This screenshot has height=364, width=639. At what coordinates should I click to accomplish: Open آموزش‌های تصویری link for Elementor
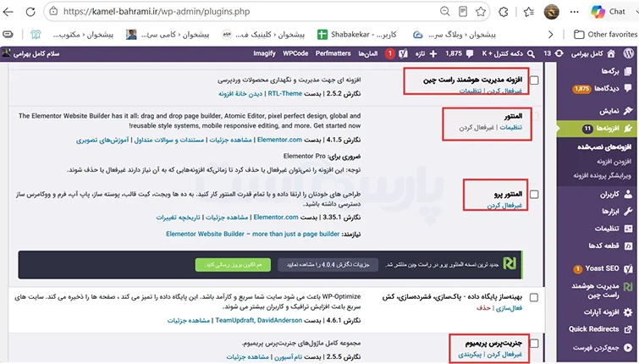pos(102,140)
